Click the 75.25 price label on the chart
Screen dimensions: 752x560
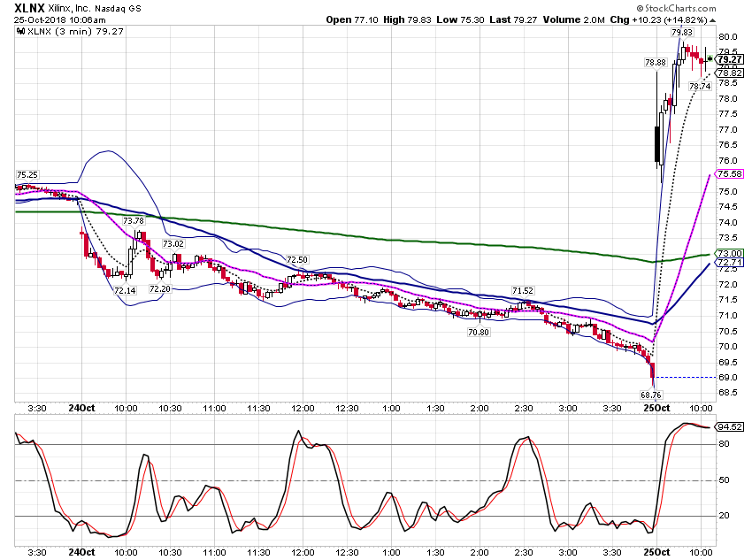27,175
